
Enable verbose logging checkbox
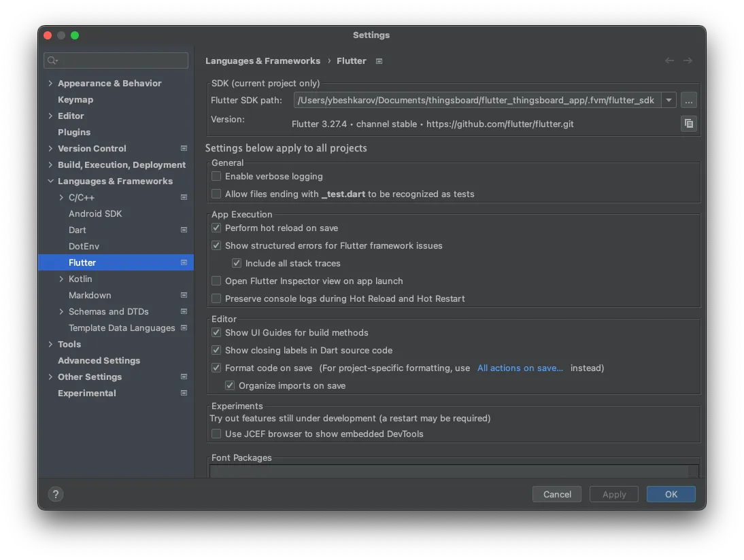[216, 176]
